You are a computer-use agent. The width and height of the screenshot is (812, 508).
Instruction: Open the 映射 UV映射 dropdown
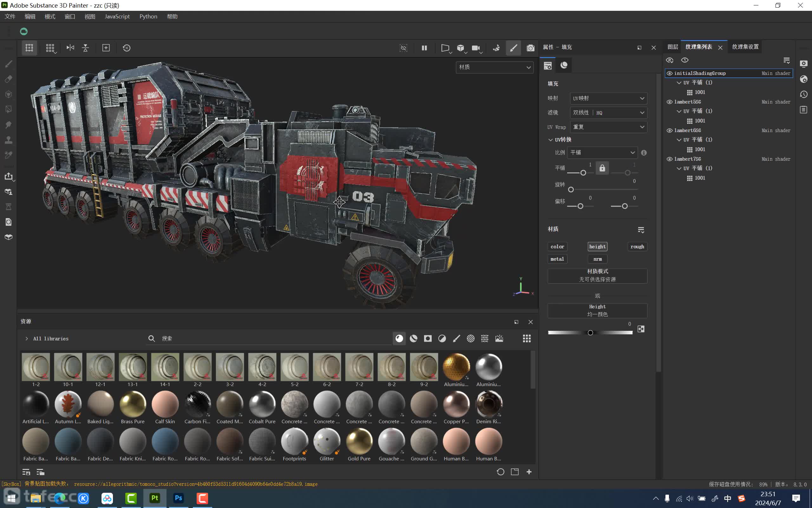pyautogui.click(x=608, y=98)
